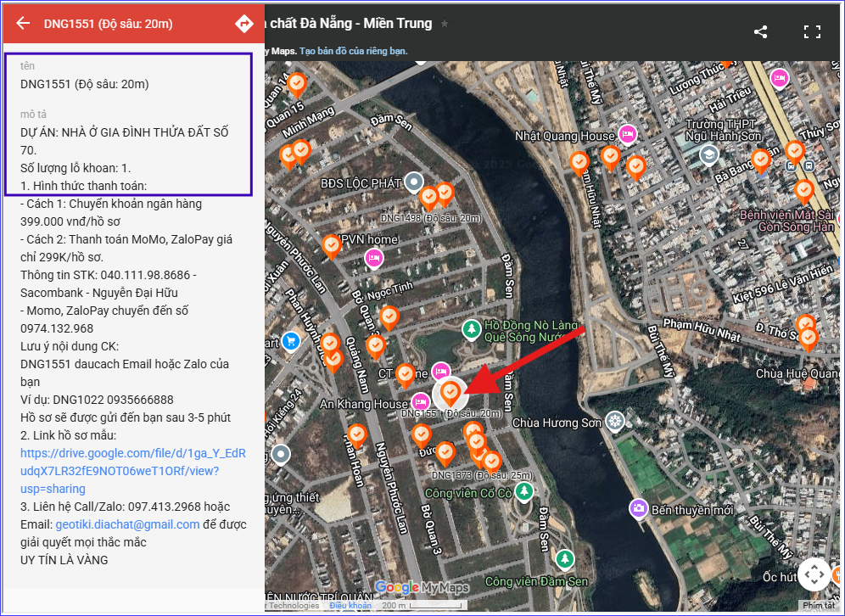Viewport: 845px width, 616px height.
Task: Open the pink hotel pin below PVN home
Action: click(374, 258)
